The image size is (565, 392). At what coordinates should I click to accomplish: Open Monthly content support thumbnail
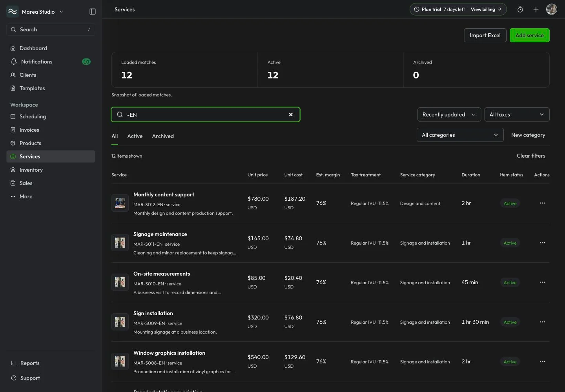(x=120, y=203)
